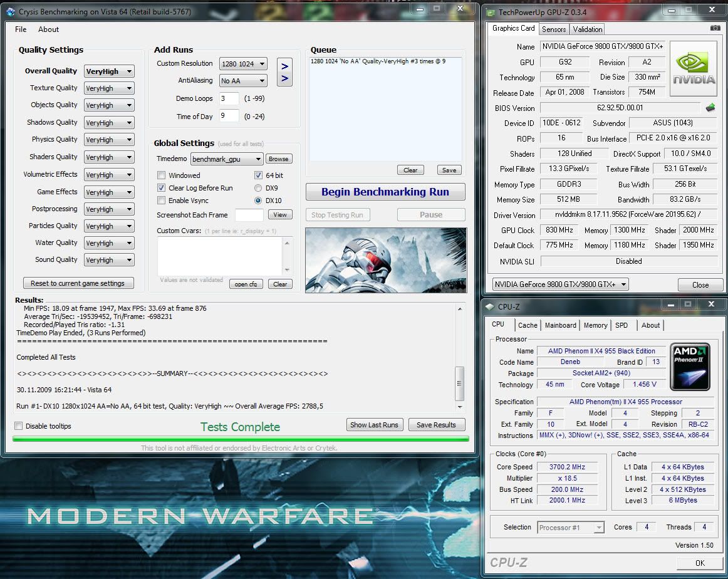Enable Vsync checkbox

click(162, 201)
